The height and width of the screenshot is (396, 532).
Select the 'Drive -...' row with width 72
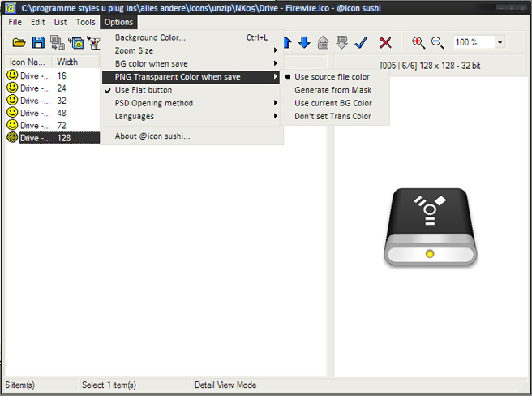(x=53, y=125)
